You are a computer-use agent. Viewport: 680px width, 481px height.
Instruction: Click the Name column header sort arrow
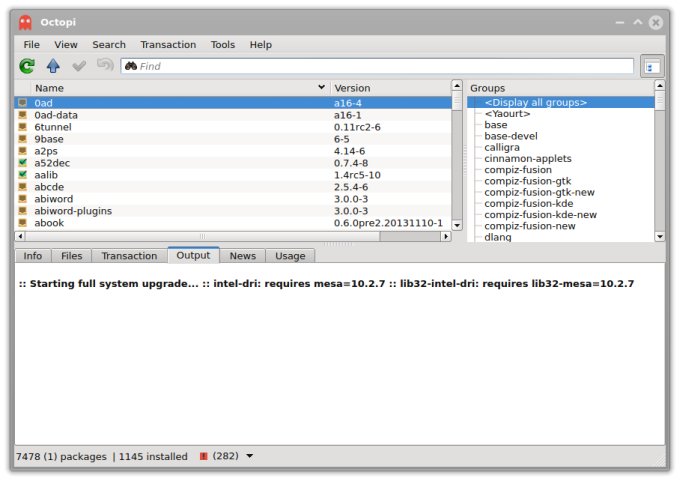(x=321, y=88)
